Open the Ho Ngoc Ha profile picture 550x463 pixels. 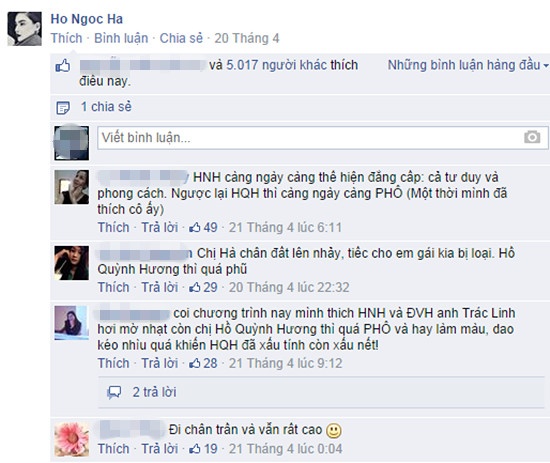(x=25, y=29)
